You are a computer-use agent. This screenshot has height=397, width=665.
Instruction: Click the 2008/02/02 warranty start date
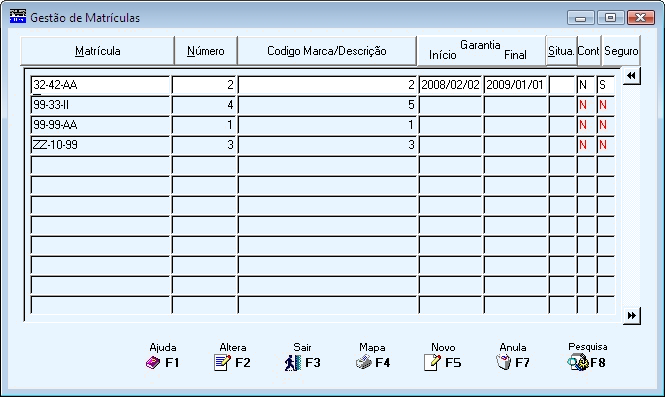[x=450, y=85]
